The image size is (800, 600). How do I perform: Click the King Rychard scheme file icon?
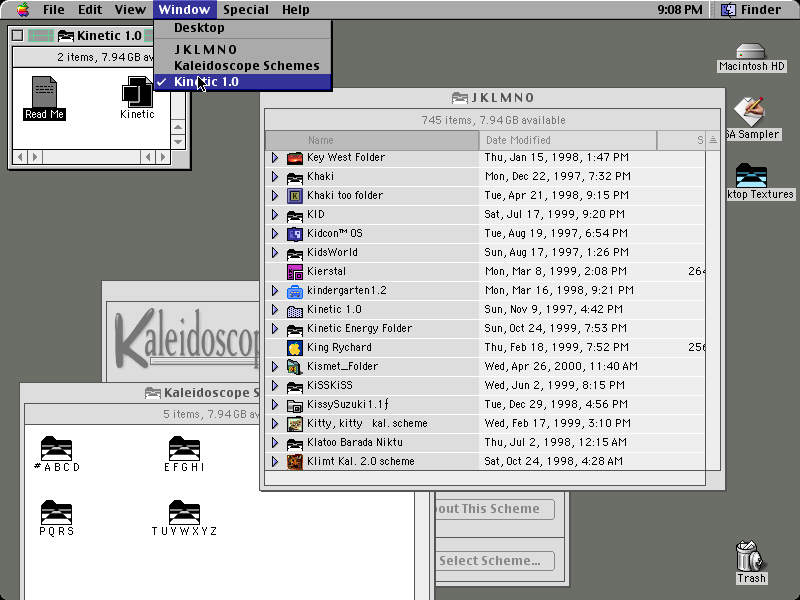coord(295,348)
